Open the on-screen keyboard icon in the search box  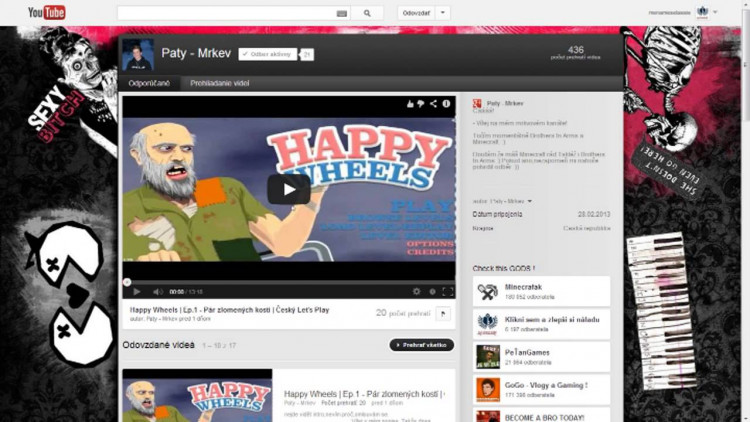click(342, 14)
